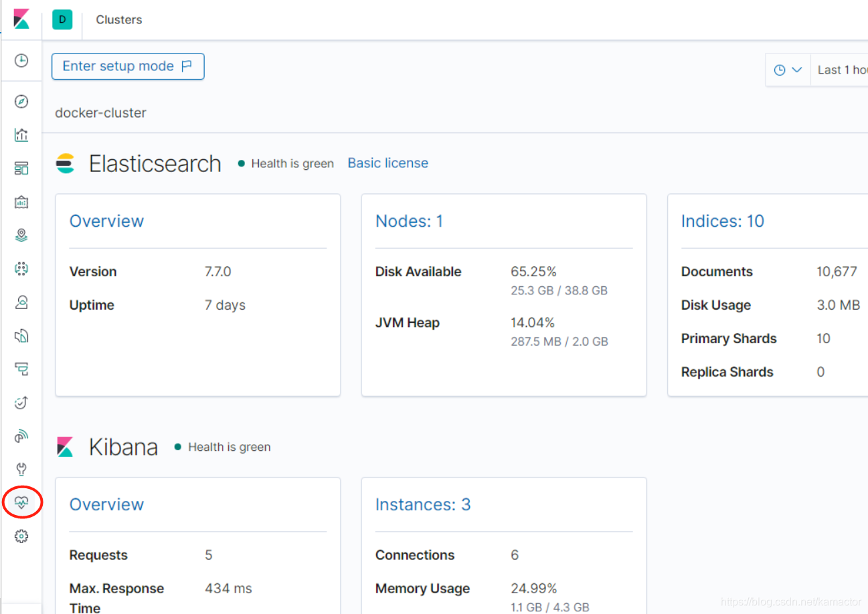Click the Clusters breadcrumb label
The height and width of the screenshot is (614, 868).
(118, 19)
